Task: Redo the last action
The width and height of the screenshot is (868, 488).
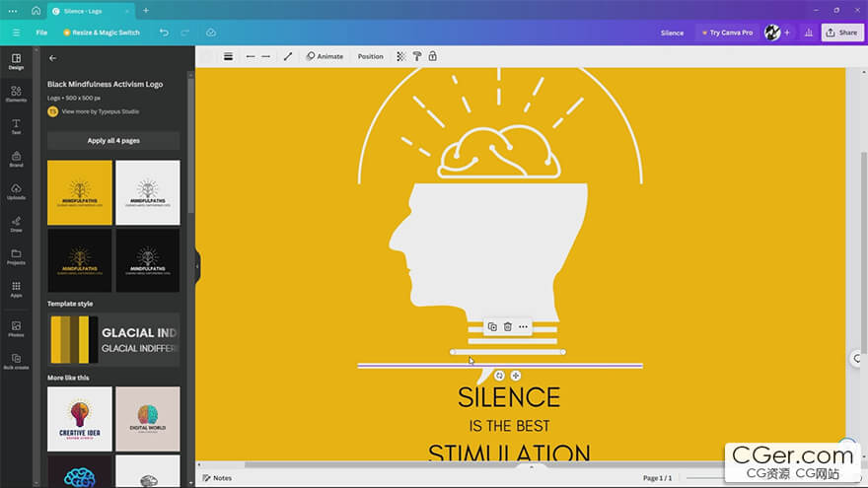Action: pyautogui.click(x=184, y=33)
